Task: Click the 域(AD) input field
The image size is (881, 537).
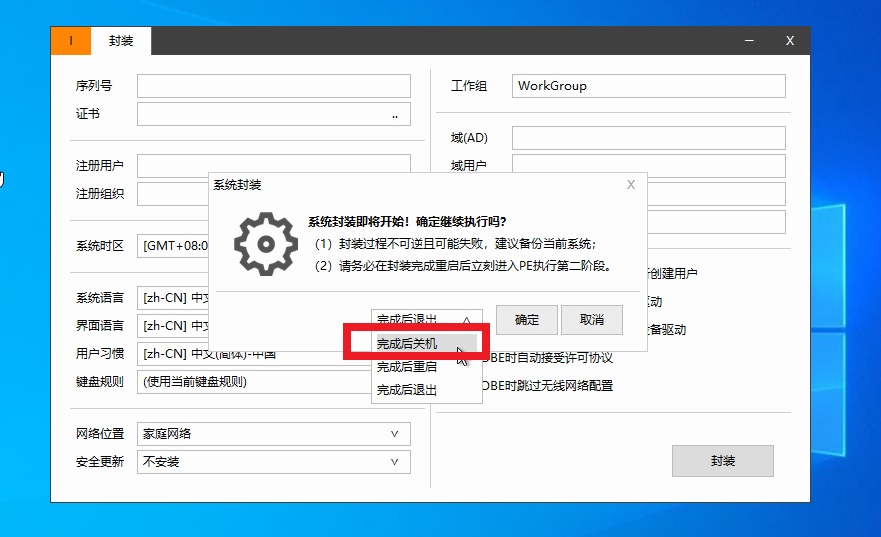Action: [648, 138]
